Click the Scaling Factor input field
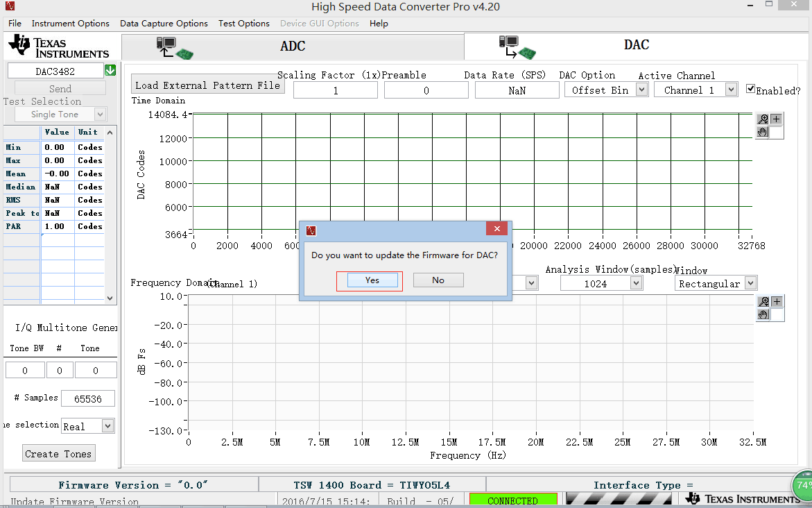The image size is (812, 508). (336, 91)
